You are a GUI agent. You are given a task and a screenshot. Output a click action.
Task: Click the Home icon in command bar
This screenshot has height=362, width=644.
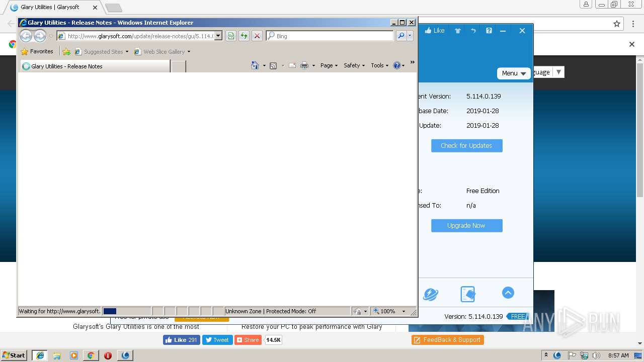click(x=255, y=65)
